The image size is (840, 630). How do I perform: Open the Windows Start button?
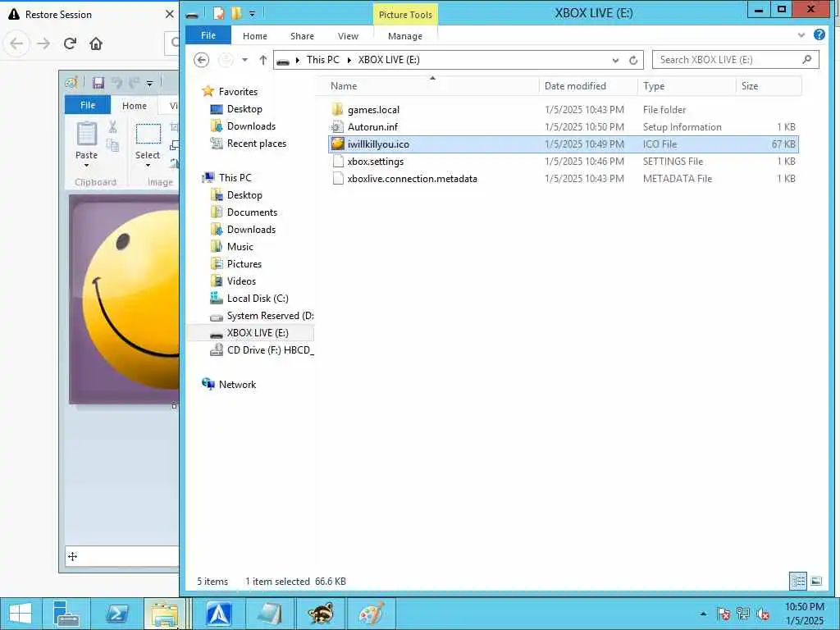tap(21, 614)
